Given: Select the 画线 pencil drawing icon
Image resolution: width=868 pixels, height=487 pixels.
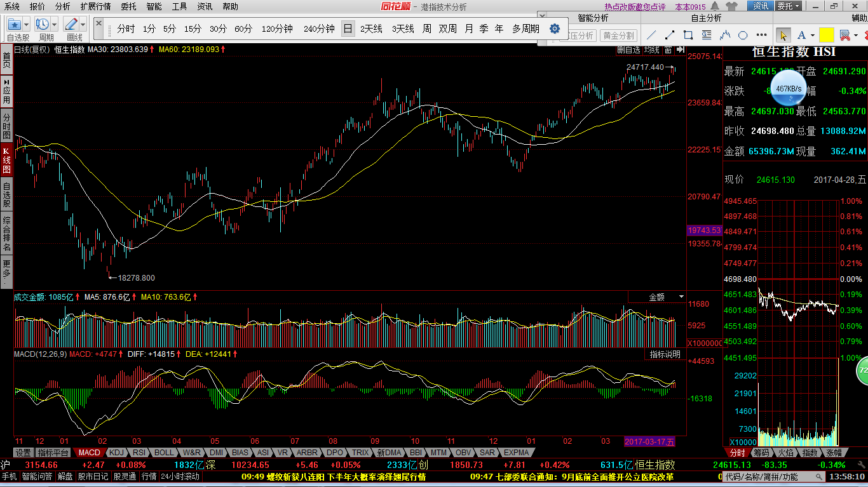Looking at the screenshot, I should pos(71,24).
